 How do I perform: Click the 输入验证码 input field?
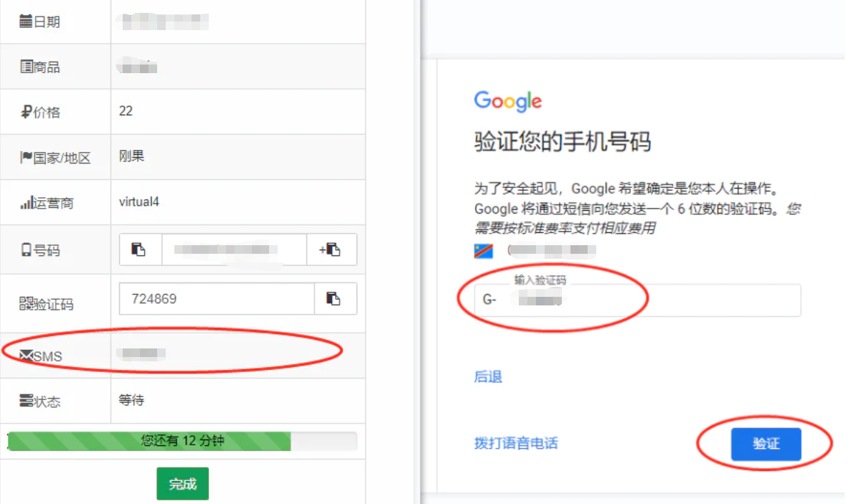(637, 300)
